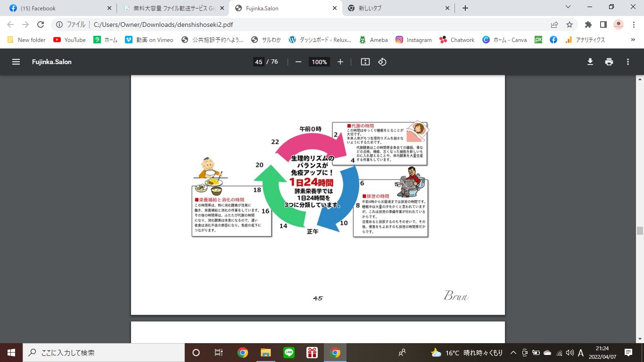Open the Facebook icon bookmark
The height and width of the screenshot is (362, 644).
553,40
